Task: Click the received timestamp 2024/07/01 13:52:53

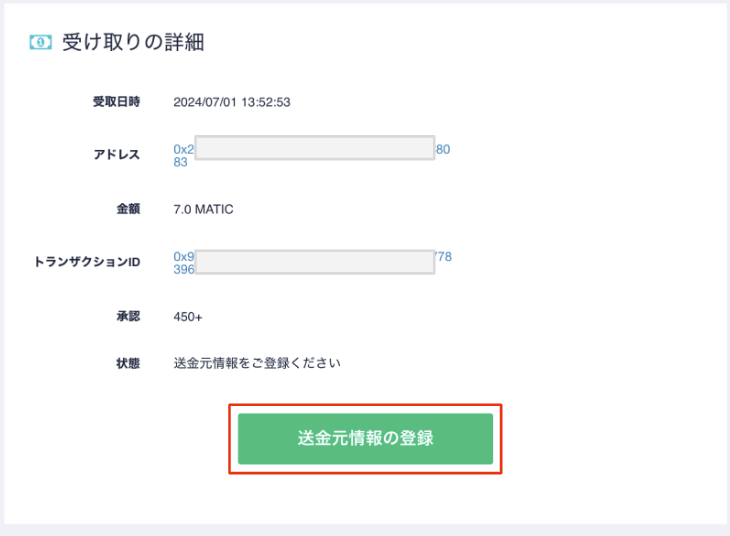Action: pyautogui.click(x=232, y=101)
